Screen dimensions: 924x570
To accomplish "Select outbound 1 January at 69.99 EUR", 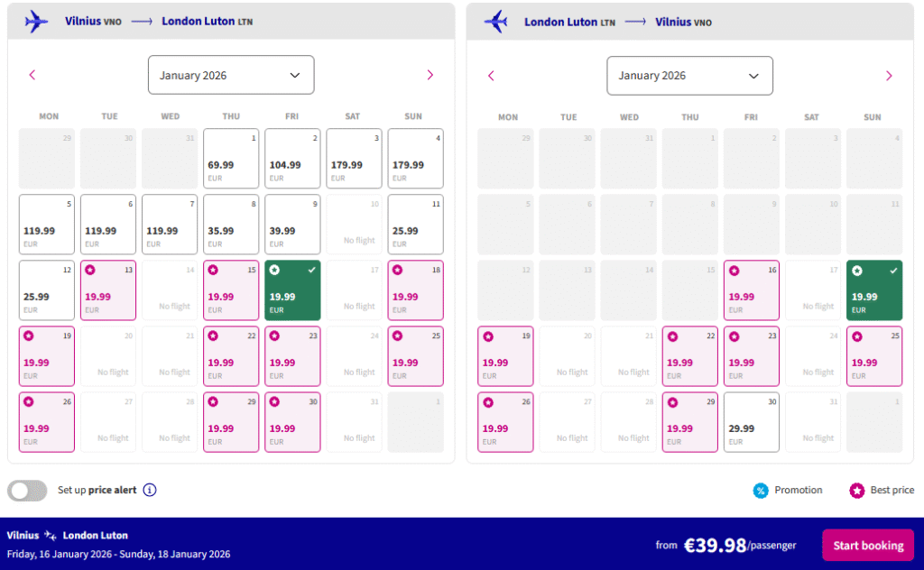I will point(231,159).
